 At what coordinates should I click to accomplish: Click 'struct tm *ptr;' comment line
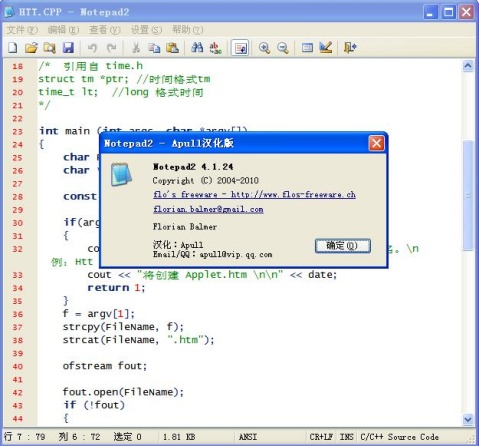pyautogui.click(x=124, y=79)
